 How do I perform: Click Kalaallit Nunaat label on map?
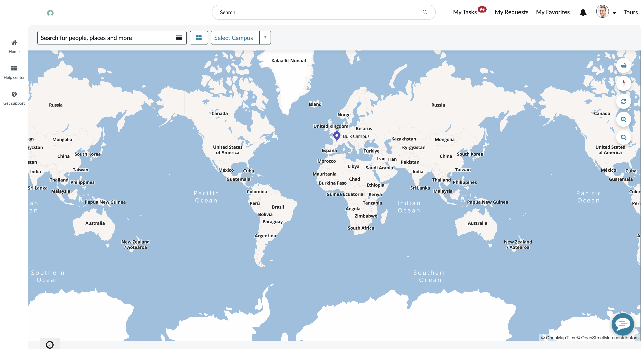point(289,61)
